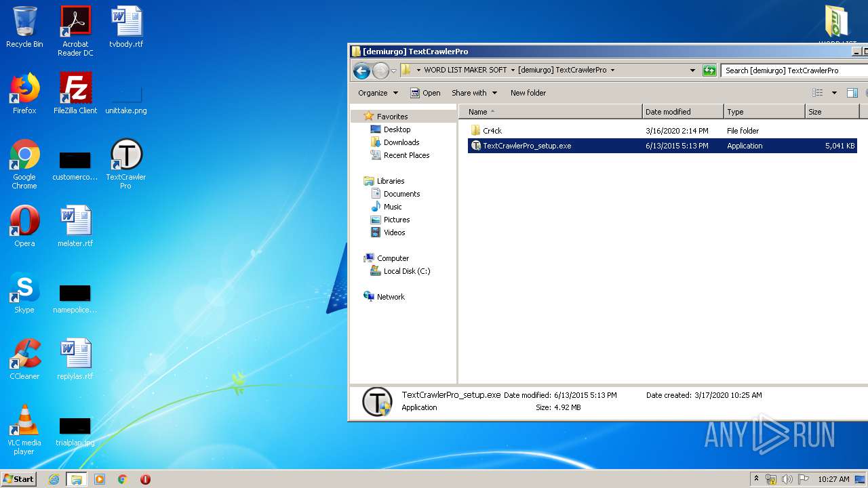Select TextCrawlerPro_setup.exe file row

(x=663, y=146)
